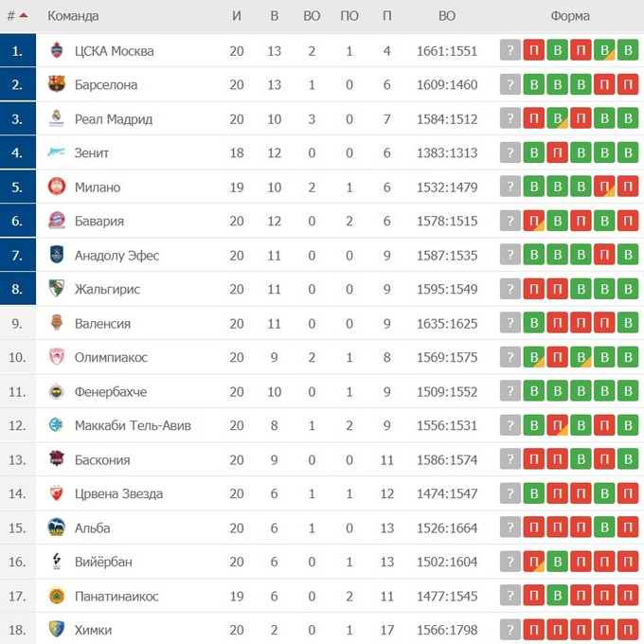Screen dimensions: 644x644
Task: Sort table by the # column arrow
Action: (x=23, y=15)
